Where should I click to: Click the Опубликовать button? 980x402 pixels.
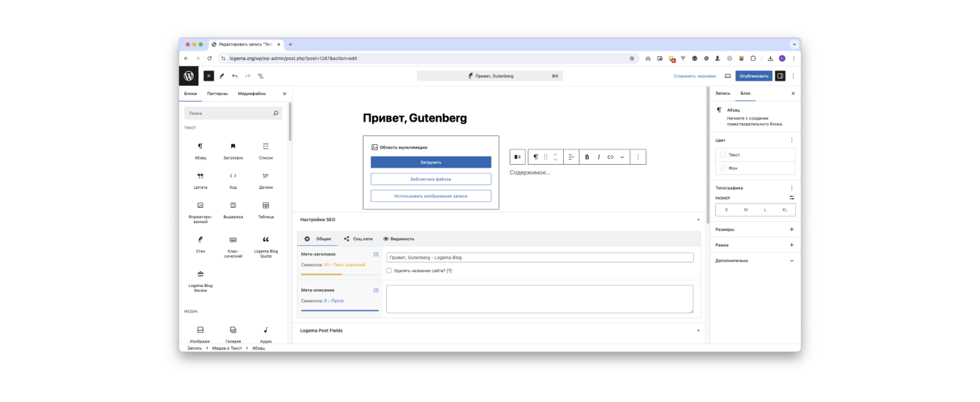point(754,75)
